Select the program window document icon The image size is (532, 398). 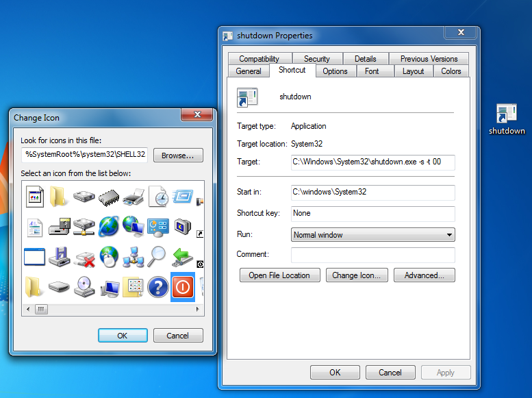(35, 197)
